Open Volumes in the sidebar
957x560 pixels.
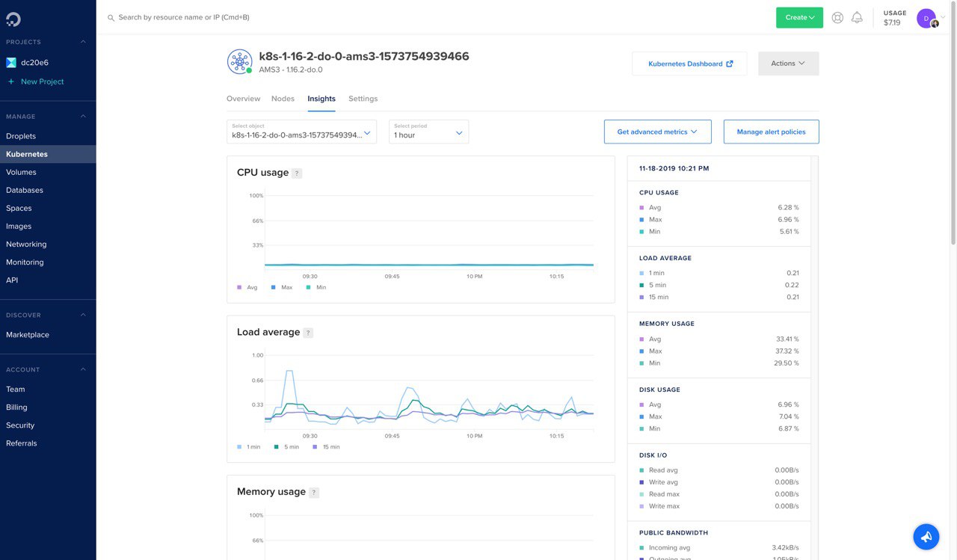[x=48, y=172]
